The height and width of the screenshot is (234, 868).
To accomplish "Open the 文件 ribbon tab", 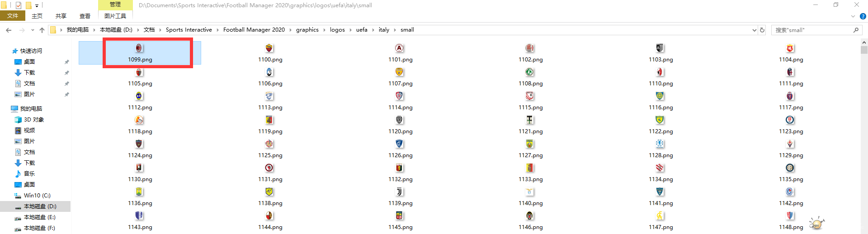I will [13, 16].
